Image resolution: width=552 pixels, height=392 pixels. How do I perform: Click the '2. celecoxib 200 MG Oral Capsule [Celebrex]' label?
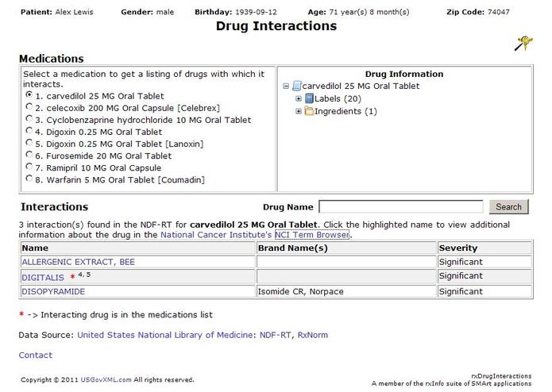127,108
